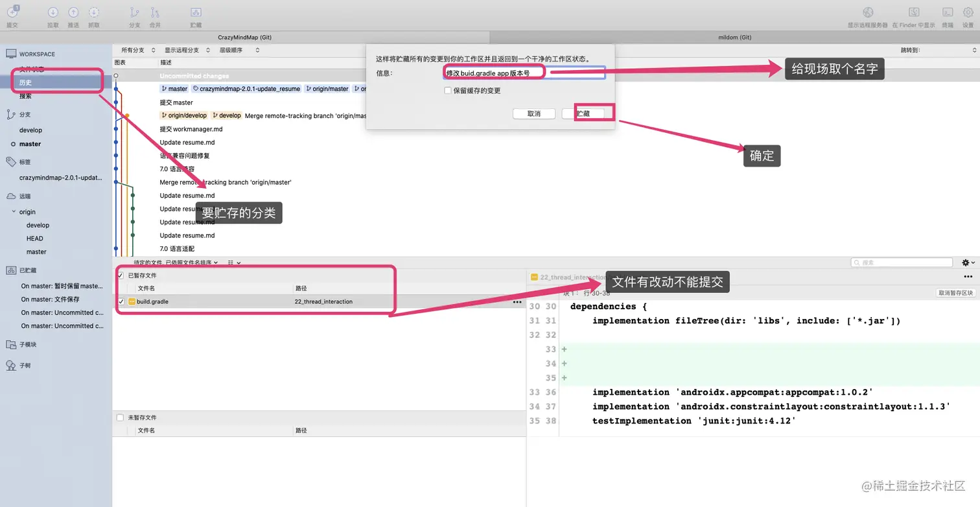Open the diff panel gear settings icon

(968, 263)
